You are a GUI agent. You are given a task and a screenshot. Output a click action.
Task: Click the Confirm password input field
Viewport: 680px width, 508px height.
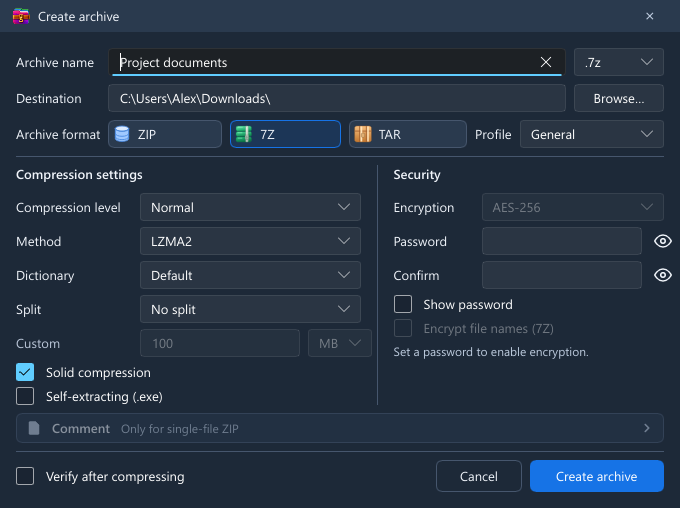[x=562, y=275]
